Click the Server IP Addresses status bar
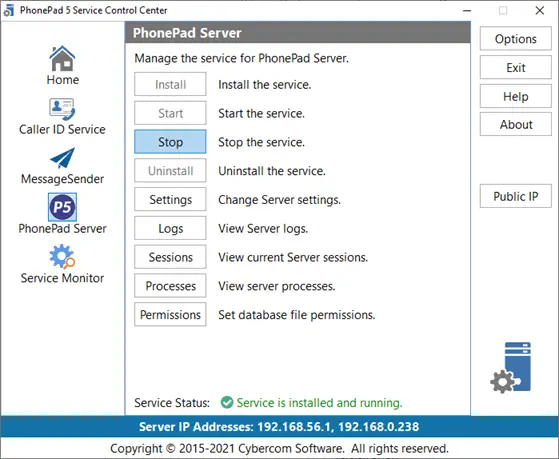This screenshot has width=559, height=459. coord(280,427)
